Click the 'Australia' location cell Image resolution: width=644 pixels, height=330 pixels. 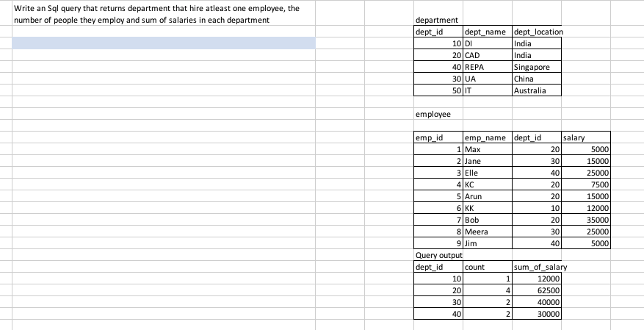coord(537,90)
